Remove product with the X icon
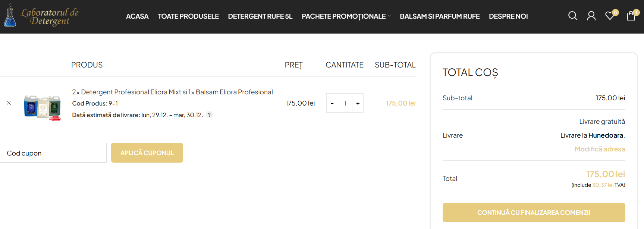Viewport: 644px width, 229px height. tap(9, 103)
